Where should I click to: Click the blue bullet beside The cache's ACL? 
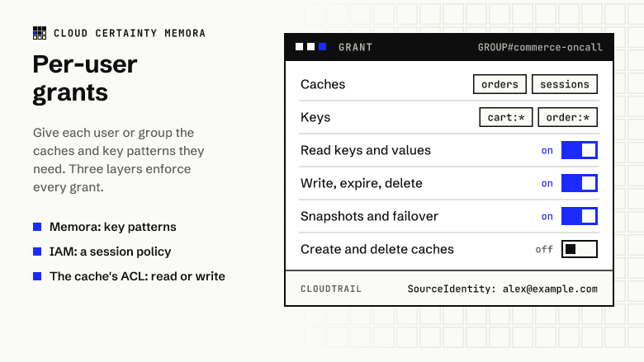click(37, 276)
